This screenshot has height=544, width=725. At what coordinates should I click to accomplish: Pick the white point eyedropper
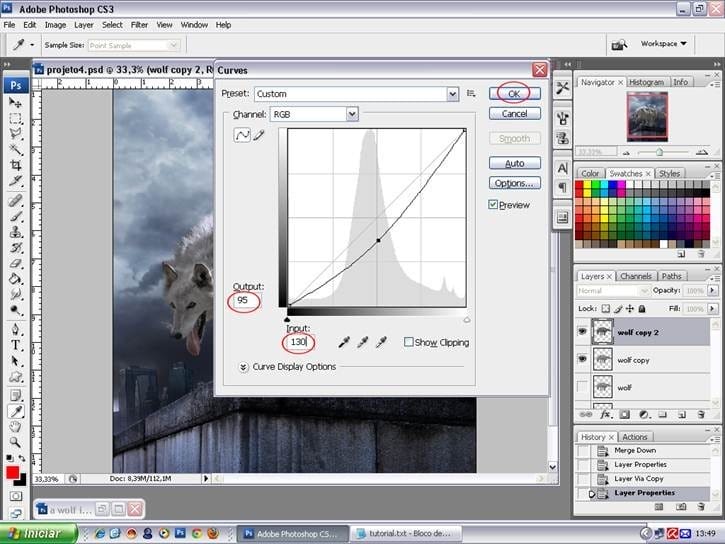click(381, 342)
